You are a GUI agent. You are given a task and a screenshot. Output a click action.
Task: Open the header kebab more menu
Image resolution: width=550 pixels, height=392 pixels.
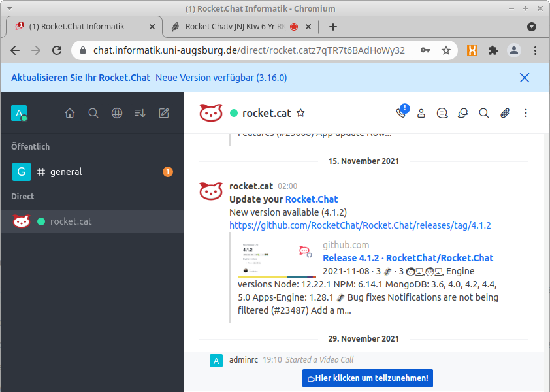pos(525,113)
